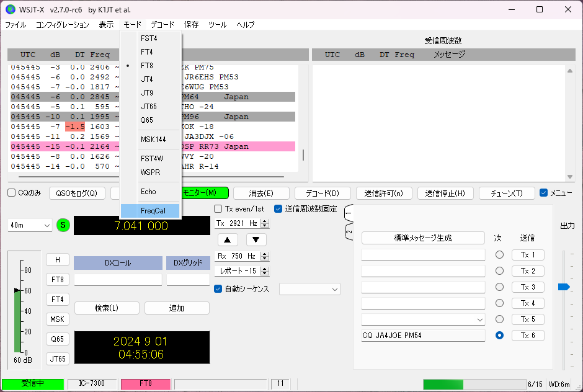The width and height of the screenshot is (583, 392).
Task: Open the デコード menu
Action: click(162, 25)
